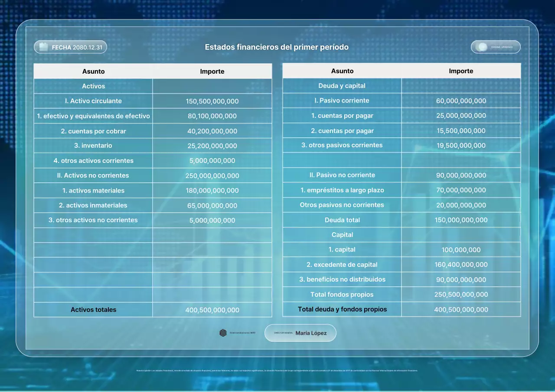Select the 'II. Pasivo no corriente' row
Image resolution: width=555 pixels, height=392 pixels.
coord(342,175)
